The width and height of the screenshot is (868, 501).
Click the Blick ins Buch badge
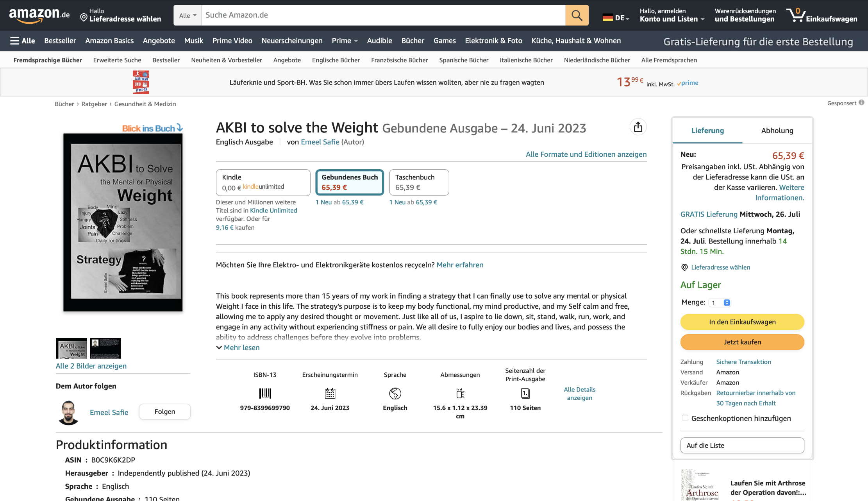click(x=152, y=128)
